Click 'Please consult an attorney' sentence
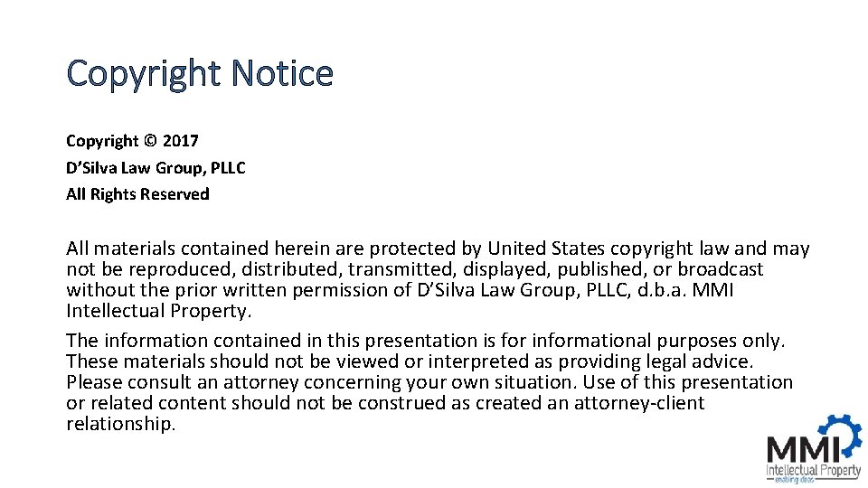Screen dimensions: 868x488 (183, 382)
